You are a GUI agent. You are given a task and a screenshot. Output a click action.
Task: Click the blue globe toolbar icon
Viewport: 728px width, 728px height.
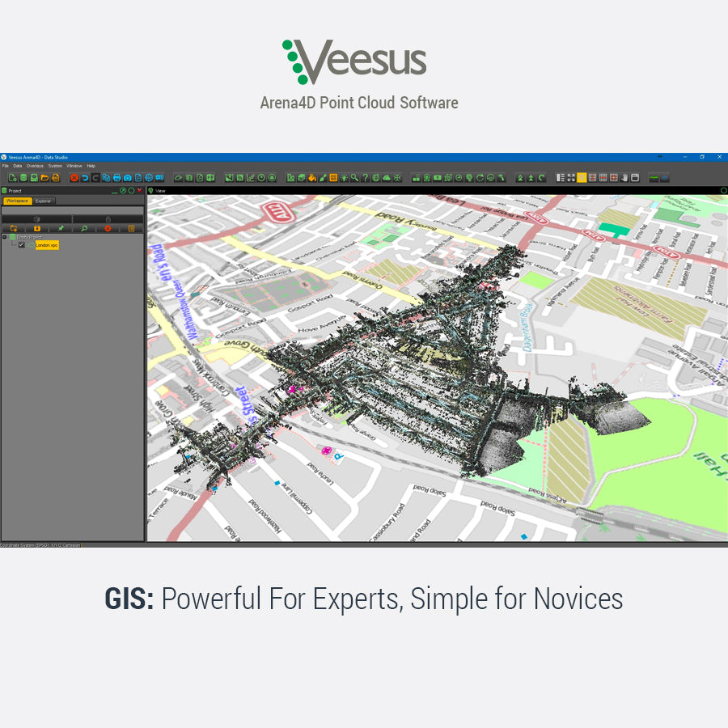tap(149, 178)
